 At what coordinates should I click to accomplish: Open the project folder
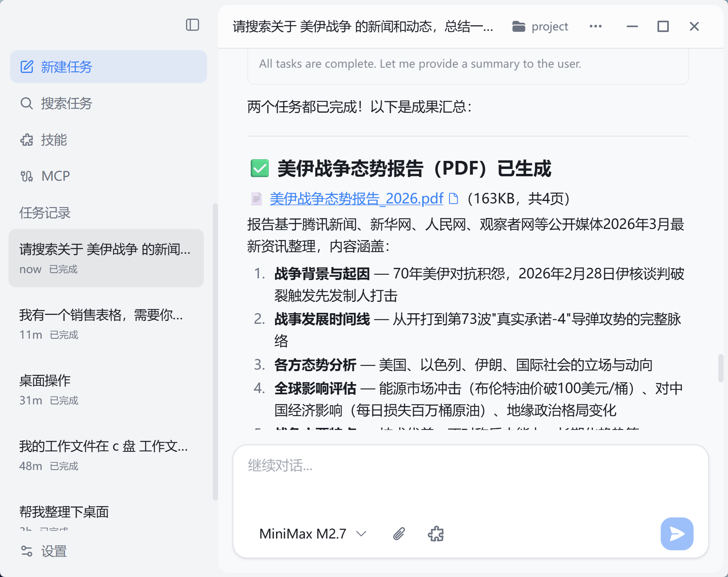540,26
